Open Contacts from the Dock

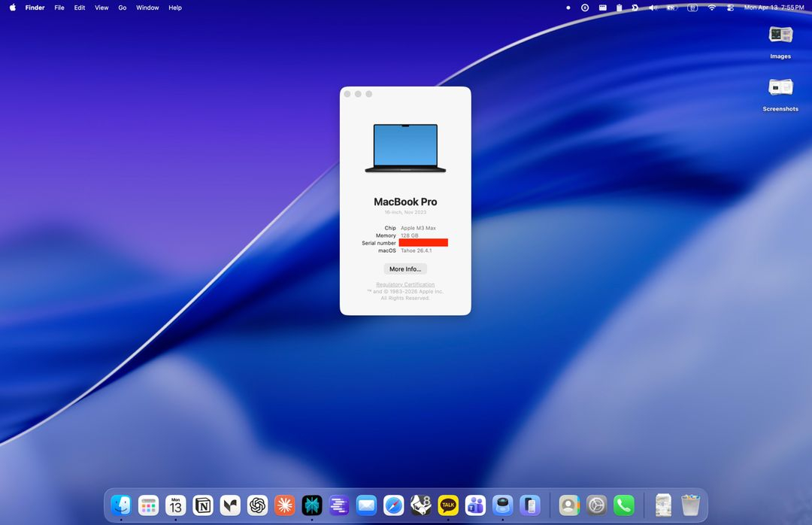(x=569, y=505)
